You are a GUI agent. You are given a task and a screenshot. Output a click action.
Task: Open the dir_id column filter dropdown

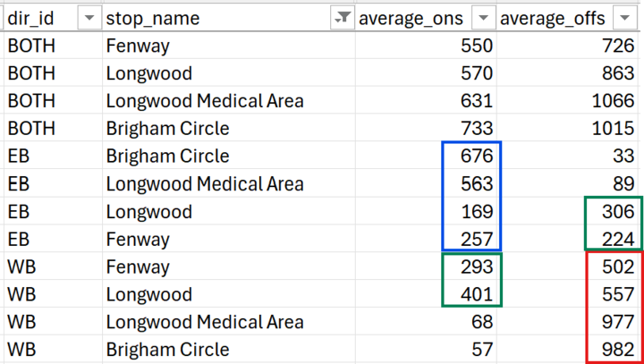tap(89, 18)
